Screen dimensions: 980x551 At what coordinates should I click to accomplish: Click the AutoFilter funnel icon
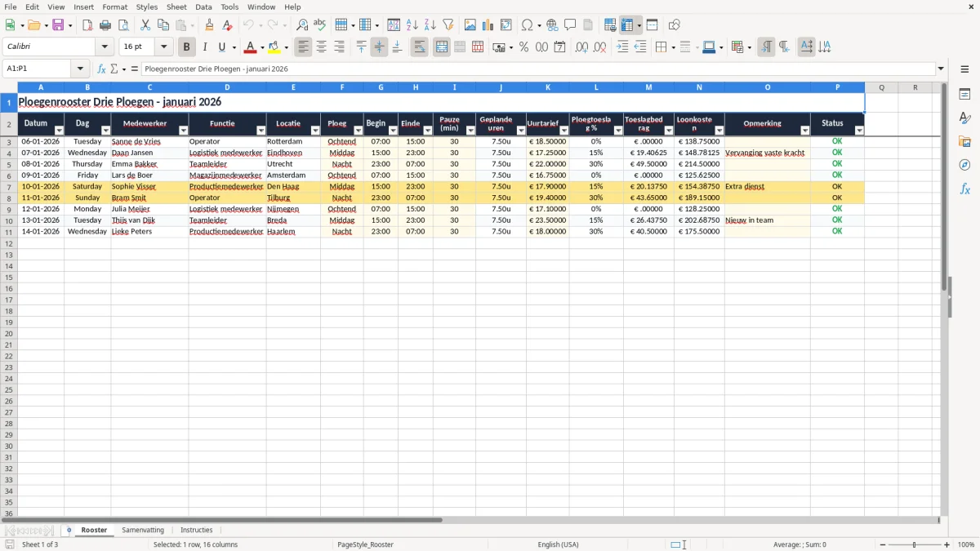pyautogui.click(x=448, y=25)
